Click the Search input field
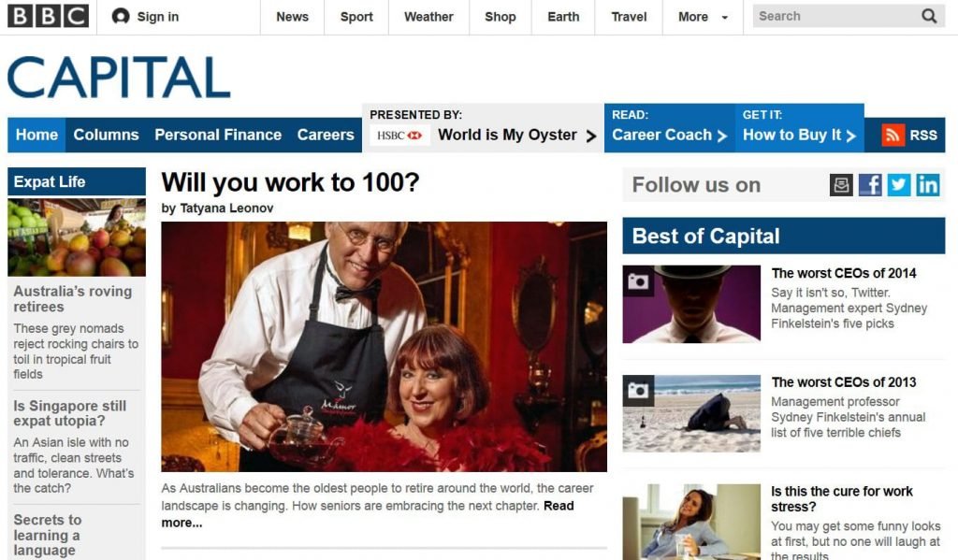Screen dimensions: 958x560 [835, 17]
